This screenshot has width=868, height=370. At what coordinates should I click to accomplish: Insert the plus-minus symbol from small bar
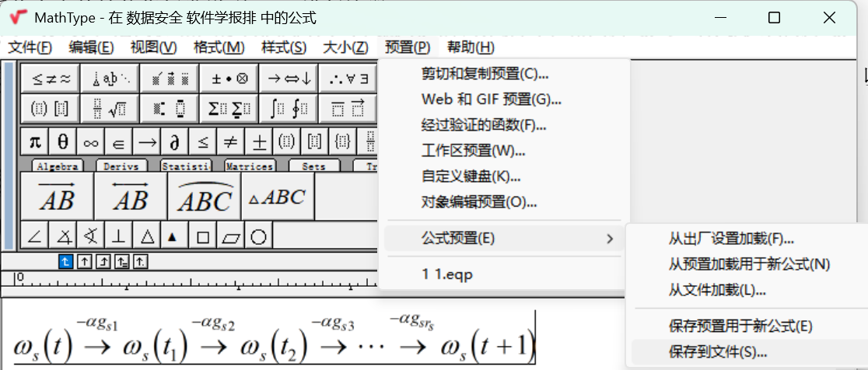258,143
